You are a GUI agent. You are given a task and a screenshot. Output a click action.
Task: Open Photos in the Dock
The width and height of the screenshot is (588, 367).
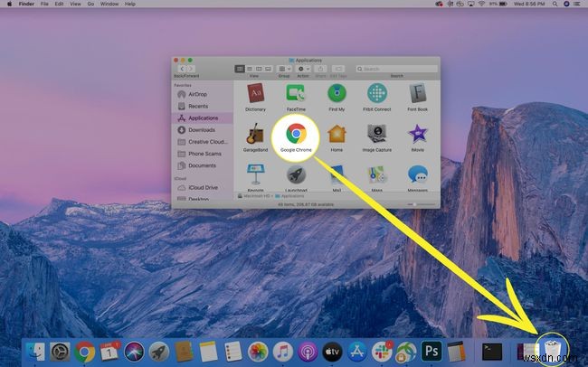[258, 352]
